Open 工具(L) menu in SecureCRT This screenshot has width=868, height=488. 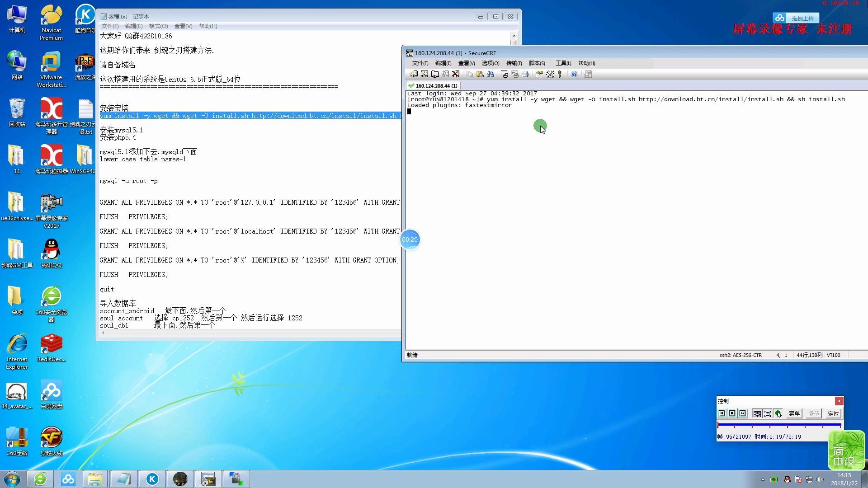coord(563,63)
